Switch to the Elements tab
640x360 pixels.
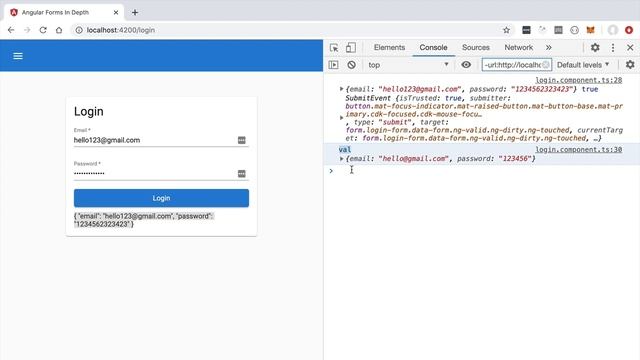(x=389, y=48)
